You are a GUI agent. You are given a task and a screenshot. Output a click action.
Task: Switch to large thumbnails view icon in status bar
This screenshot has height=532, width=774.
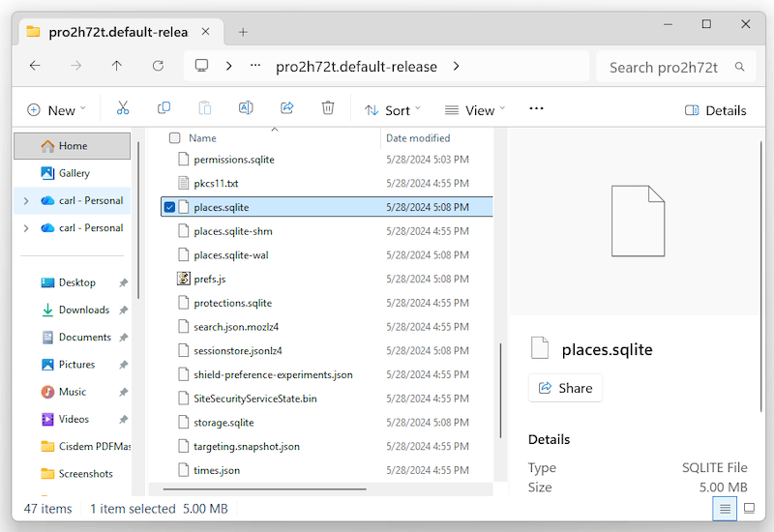(x=749, y=509)
